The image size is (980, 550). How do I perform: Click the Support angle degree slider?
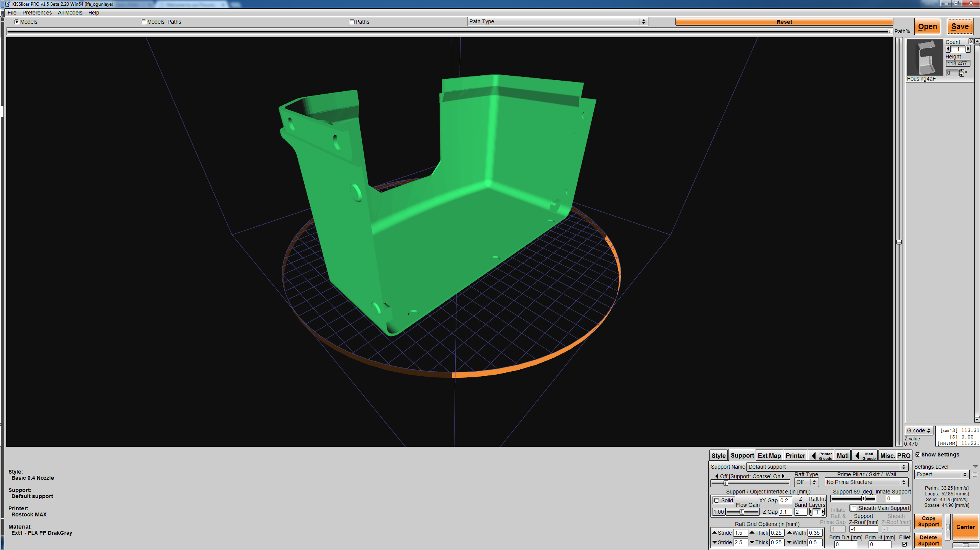(x=853, y=499)
